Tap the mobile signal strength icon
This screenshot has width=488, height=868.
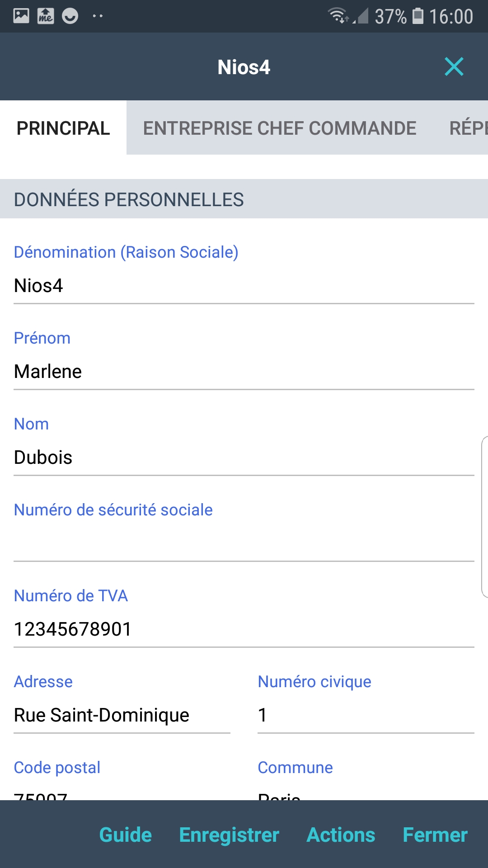[x=361, y=16]
